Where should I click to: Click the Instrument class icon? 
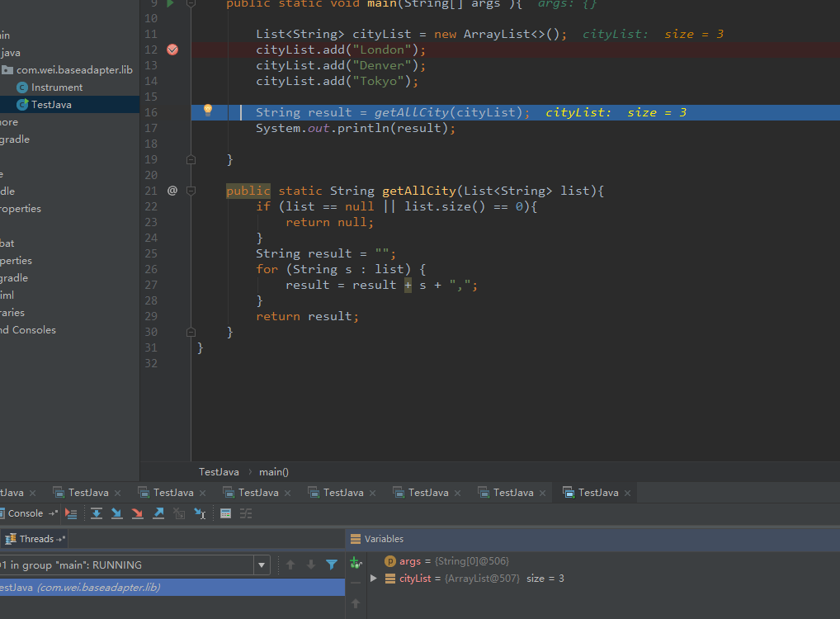[22, 87]
